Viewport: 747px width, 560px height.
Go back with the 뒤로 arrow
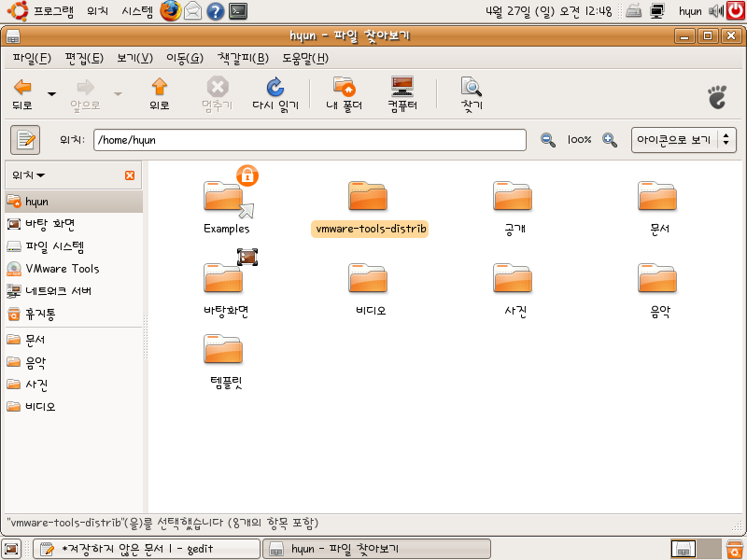tap(22, 94)
